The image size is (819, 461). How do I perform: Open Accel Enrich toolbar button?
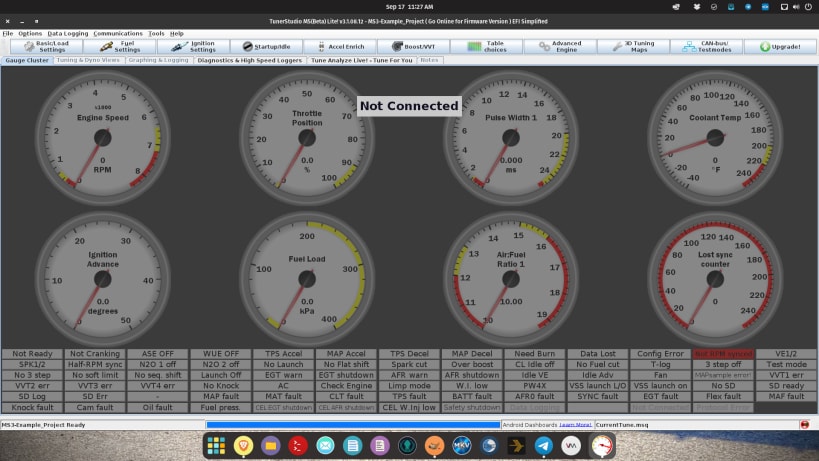pos(340,46)
